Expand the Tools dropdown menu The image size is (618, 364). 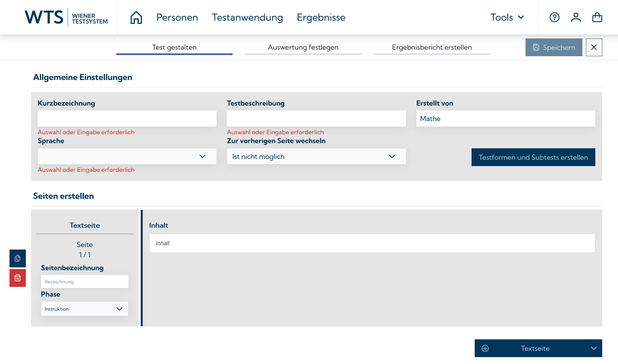[507, 17]
